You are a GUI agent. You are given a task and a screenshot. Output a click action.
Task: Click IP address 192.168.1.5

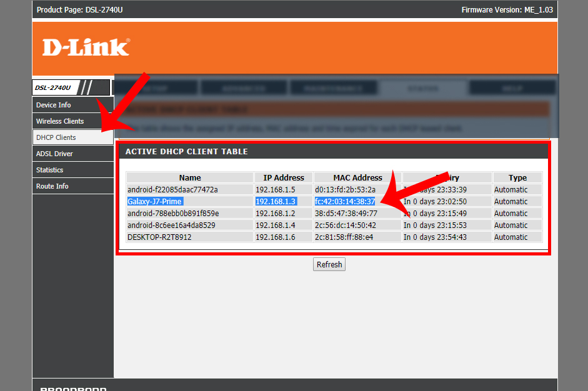point(275,190)
